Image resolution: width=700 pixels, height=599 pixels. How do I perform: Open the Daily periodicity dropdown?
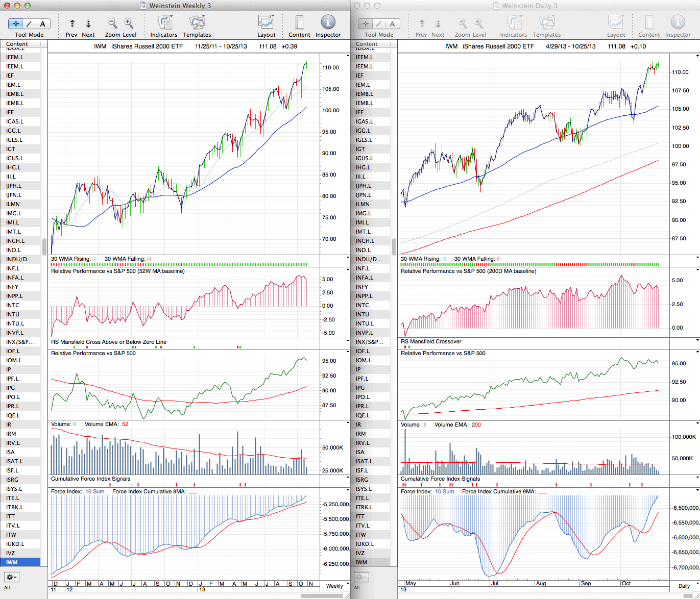click(x=687, y=586)
